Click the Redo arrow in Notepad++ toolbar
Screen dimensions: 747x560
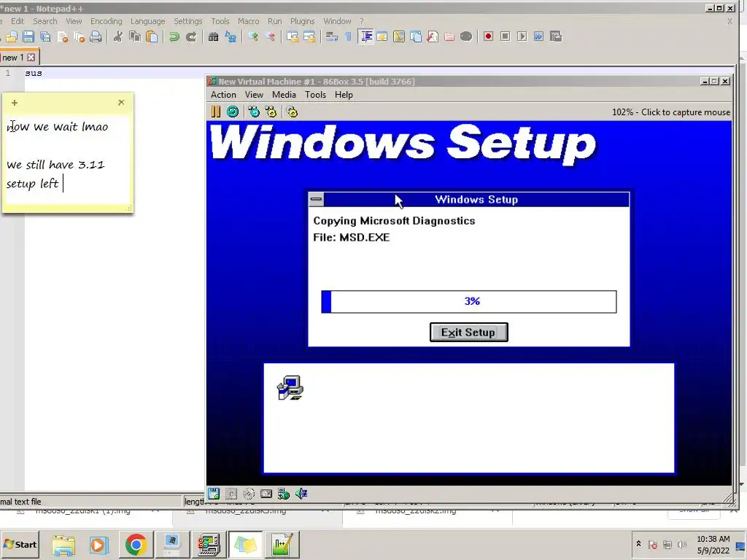point(192,36)
